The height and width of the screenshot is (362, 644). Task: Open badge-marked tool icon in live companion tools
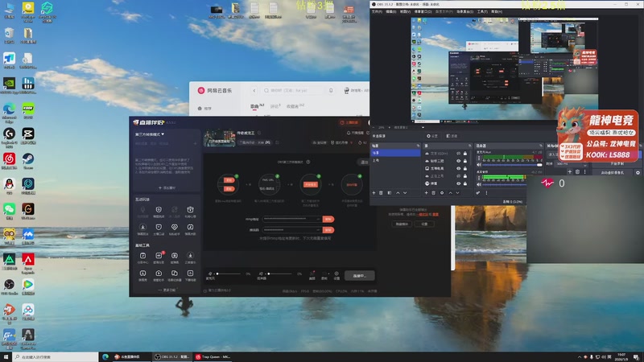click(159, 256)
